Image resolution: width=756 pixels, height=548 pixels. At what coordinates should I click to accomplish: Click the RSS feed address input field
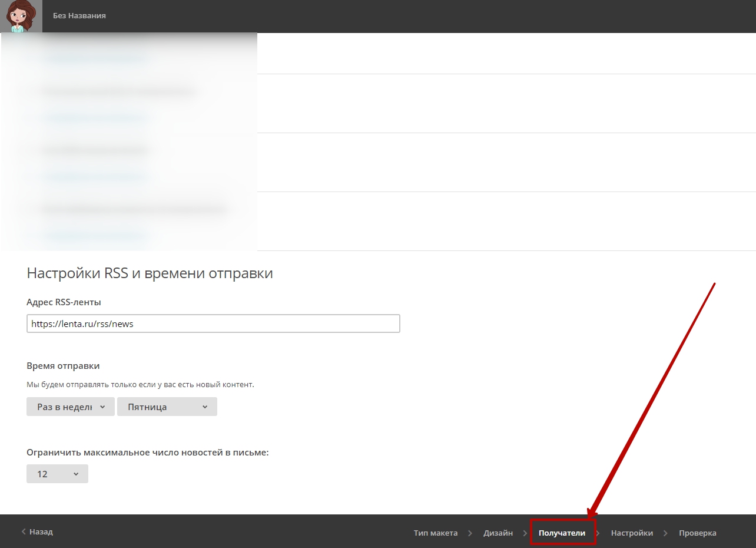pos(213,323)
